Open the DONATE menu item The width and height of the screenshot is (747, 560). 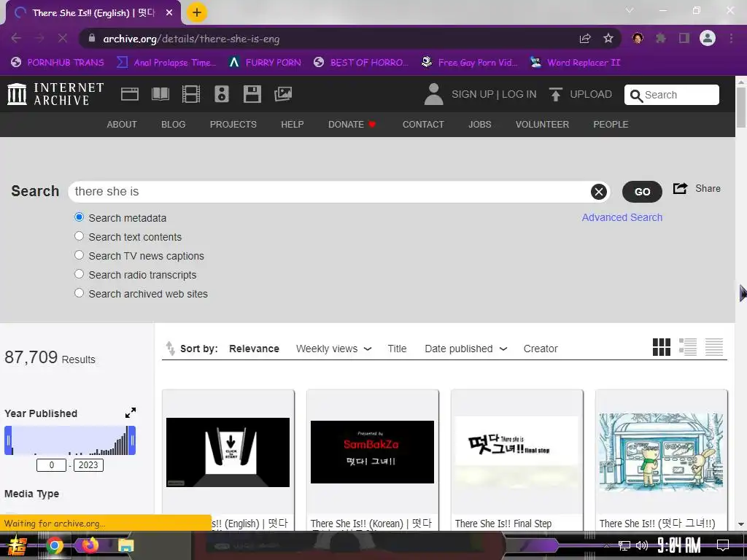352,124
